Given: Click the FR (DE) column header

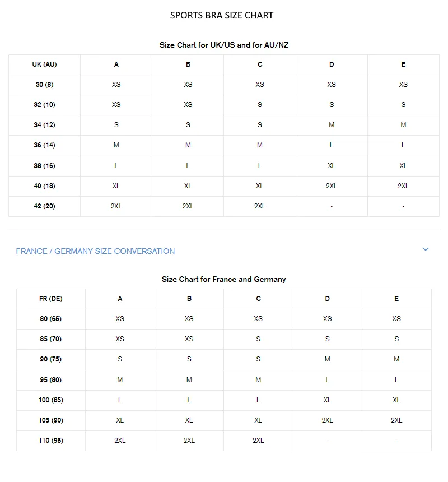Looking at the screenshot, I should click(x=50, y=299).
